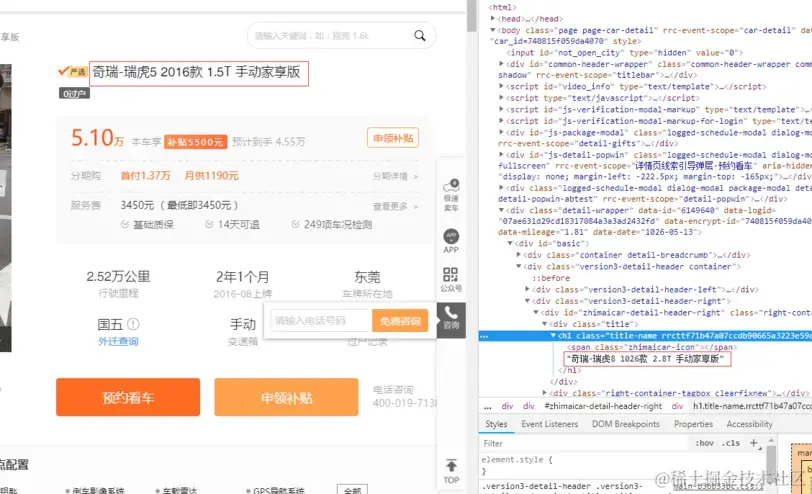Image resolution: width=812 pixels, height=494 pixels.
Task: Expand right-container-tagbox div node
Action: coord(544,393)
